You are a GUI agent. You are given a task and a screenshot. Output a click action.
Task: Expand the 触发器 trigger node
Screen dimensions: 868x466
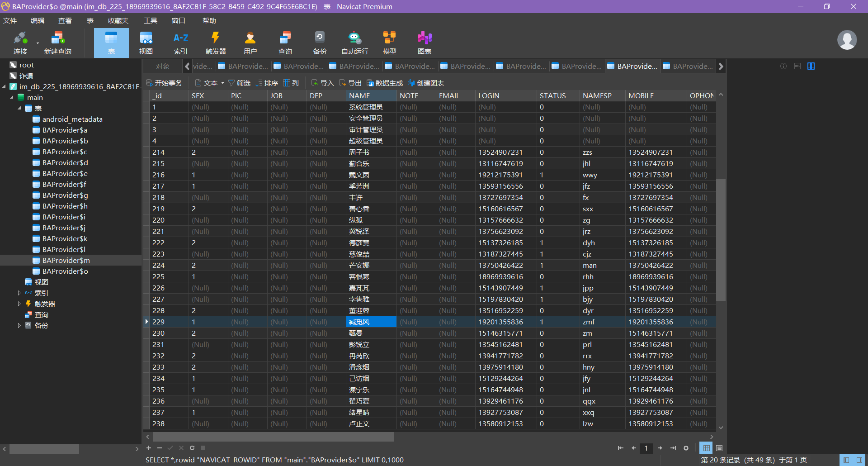pyautogui.click(x=19, y=304)
